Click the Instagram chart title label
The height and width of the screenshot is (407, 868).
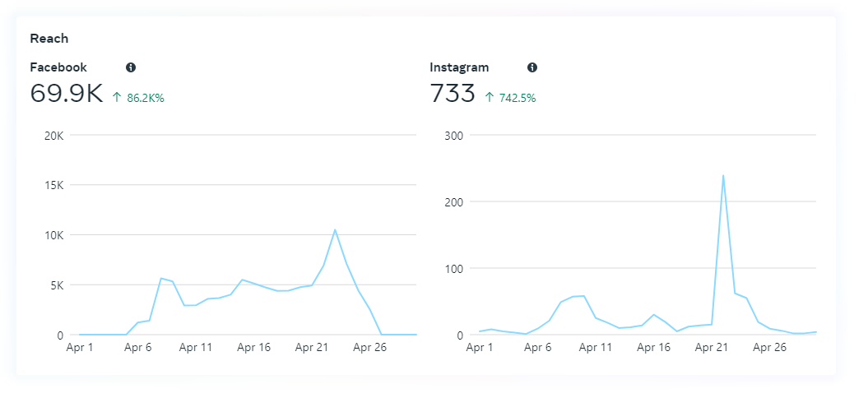(x=459, y=67)
